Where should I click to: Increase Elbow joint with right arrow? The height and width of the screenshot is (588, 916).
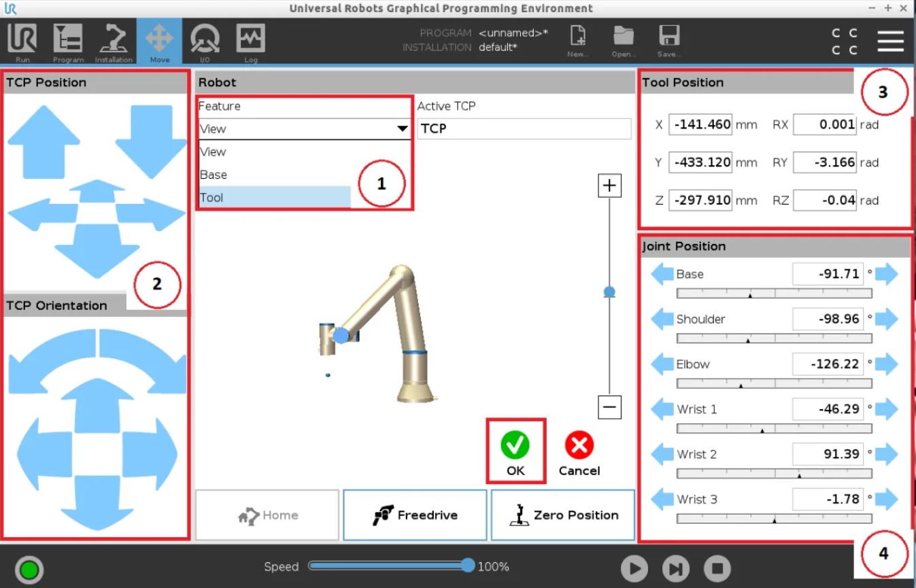pos(887,364)
